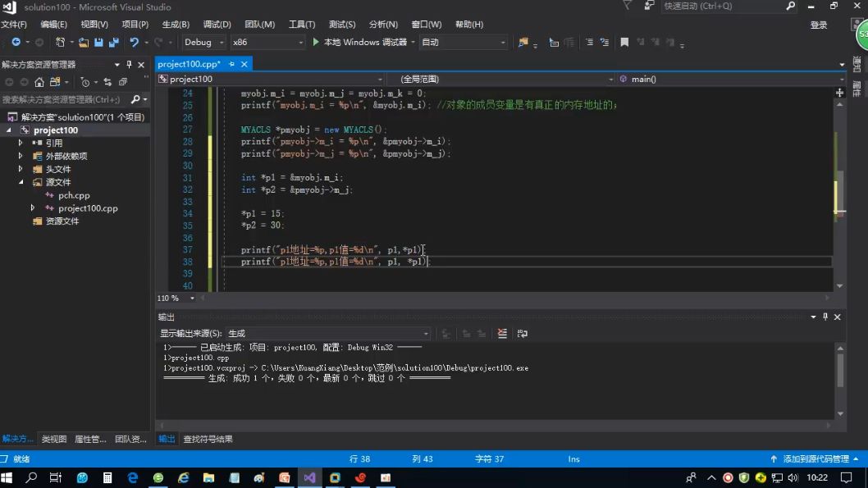The height and width of the screenshot is (488, 868).
Task: Open the Debug menu
Action: pyautogui.click(x=217, y=25)
